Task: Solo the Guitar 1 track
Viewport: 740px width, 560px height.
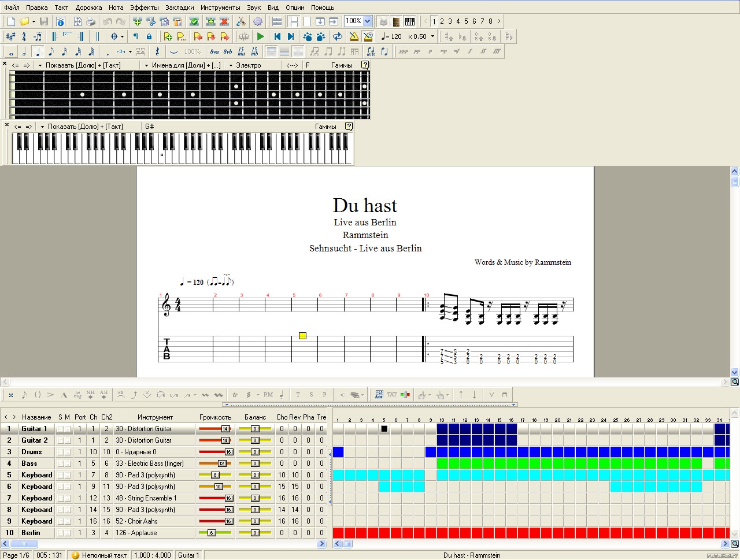Action: pos(60,429)
